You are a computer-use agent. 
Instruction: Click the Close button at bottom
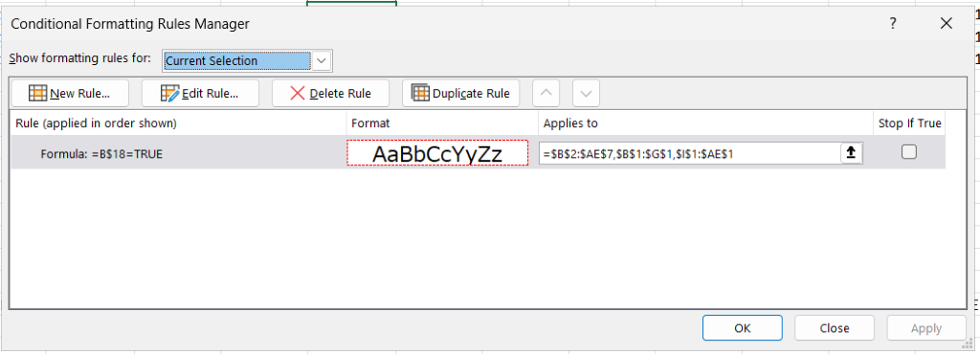pyautogui.click(x=835, y=328)
